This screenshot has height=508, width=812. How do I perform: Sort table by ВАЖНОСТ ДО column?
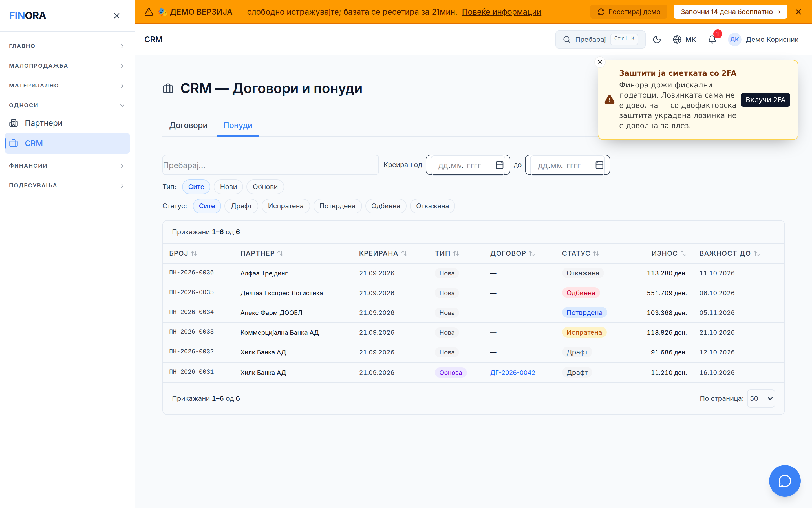pyautogui.click(x=729, y=253)
